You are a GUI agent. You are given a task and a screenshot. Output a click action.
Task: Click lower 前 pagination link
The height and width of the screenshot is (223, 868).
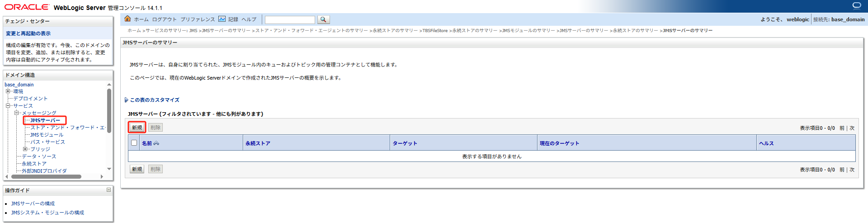pos(842,170)
